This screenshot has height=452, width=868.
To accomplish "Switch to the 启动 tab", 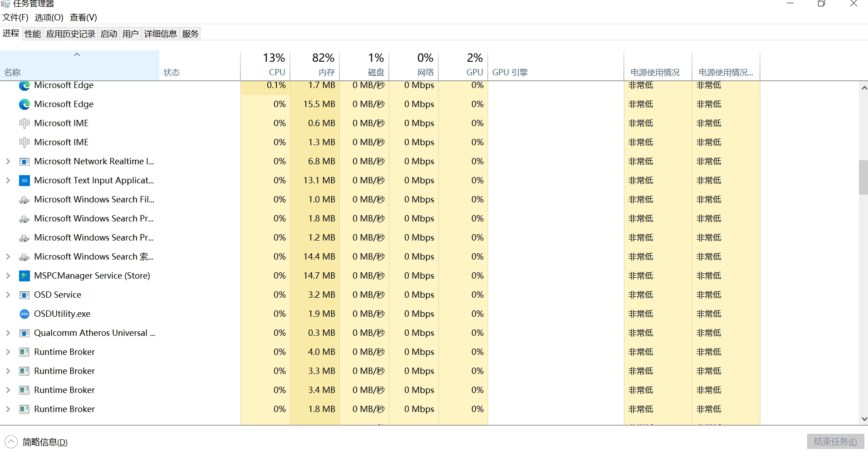I will (x=109, y=34).
